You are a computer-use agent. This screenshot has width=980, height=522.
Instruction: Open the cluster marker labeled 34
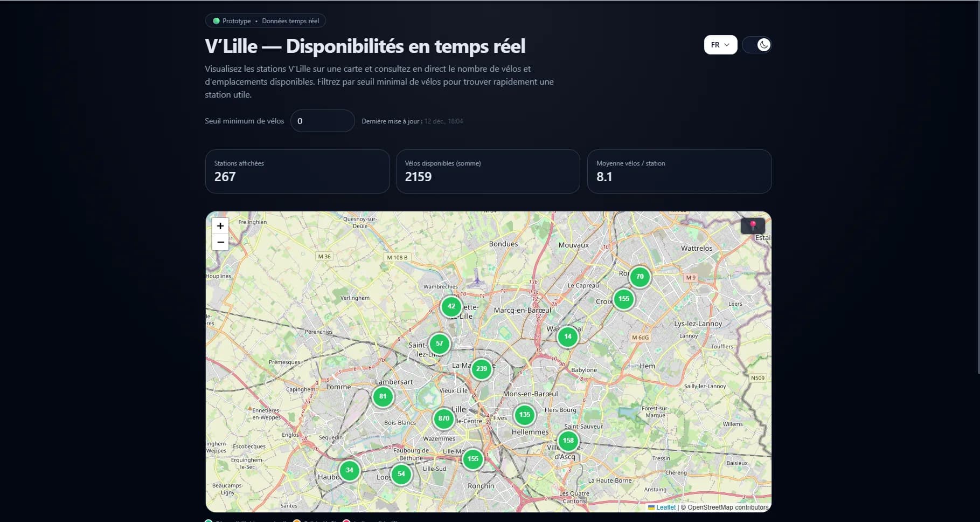tap(350, 470)
